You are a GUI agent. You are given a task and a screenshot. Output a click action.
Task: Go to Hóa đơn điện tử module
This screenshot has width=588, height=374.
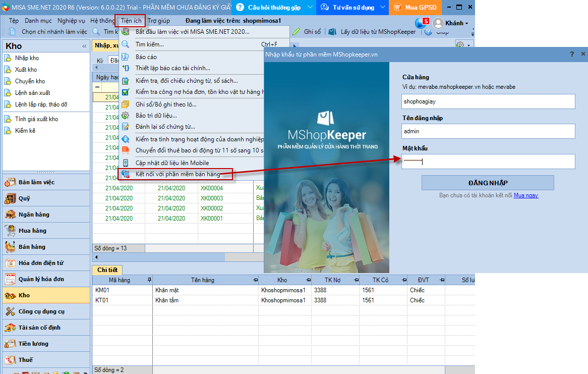(46, 263)
